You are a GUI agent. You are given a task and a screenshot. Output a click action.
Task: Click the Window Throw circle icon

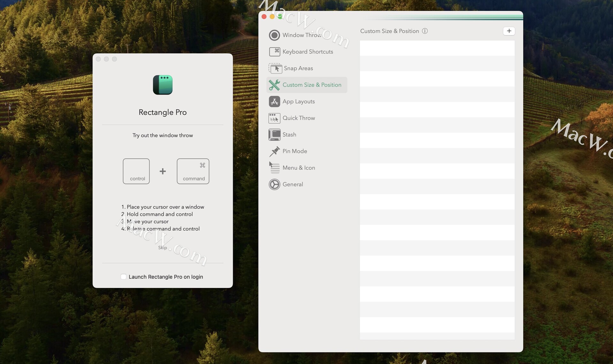click(274, 35)
